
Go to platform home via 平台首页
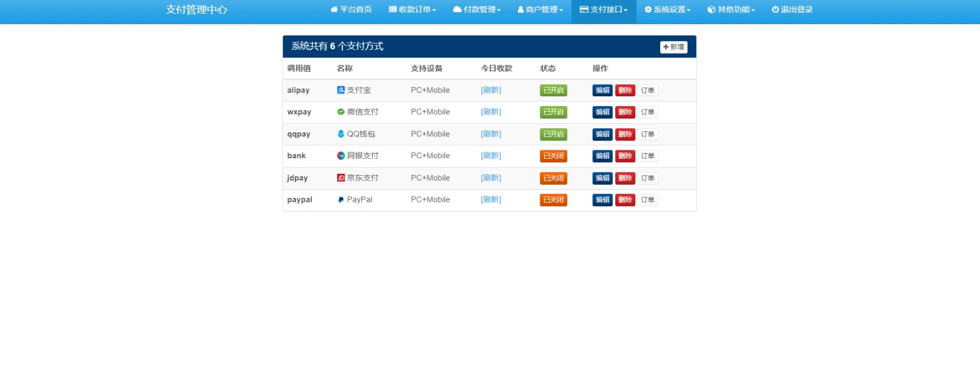click(351, 10)
